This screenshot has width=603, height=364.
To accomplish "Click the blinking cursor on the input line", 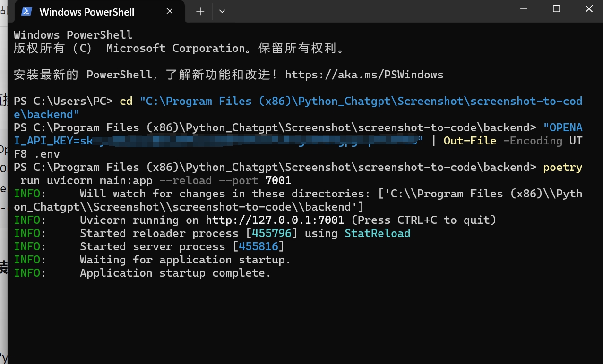I will (14, 286).
